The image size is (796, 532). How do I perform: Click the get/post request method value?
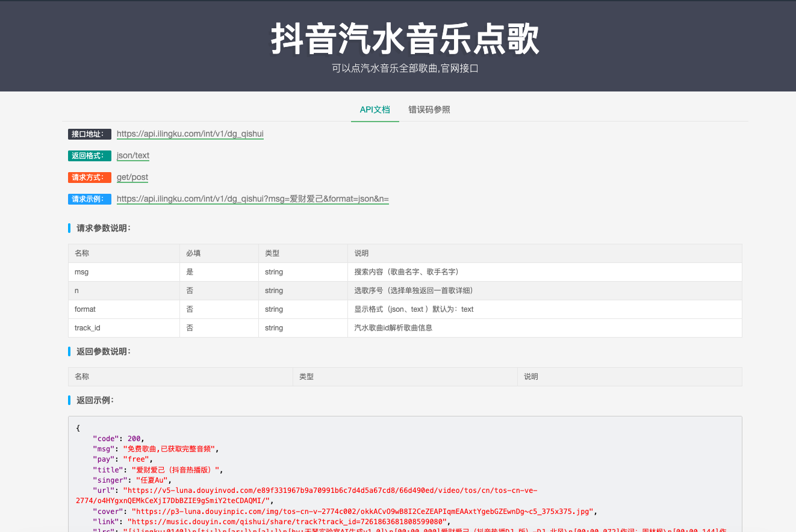click(132, 177)
